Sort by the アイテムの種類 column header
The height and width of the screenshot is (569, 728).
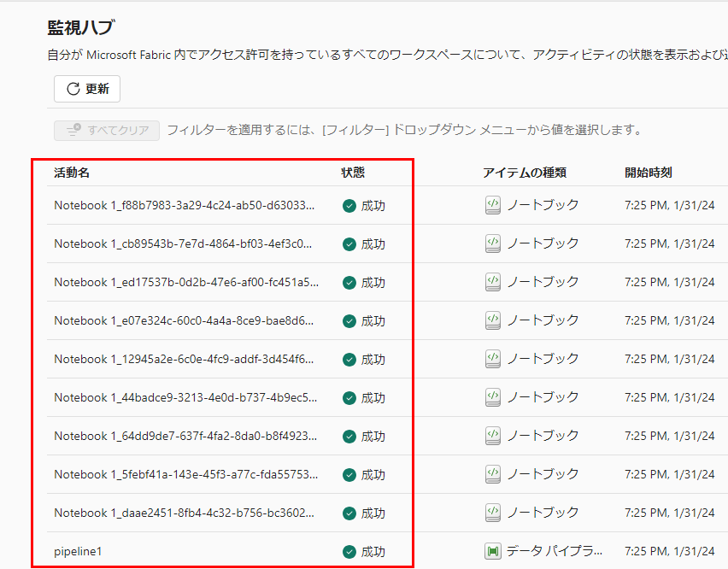pos(525,173)
